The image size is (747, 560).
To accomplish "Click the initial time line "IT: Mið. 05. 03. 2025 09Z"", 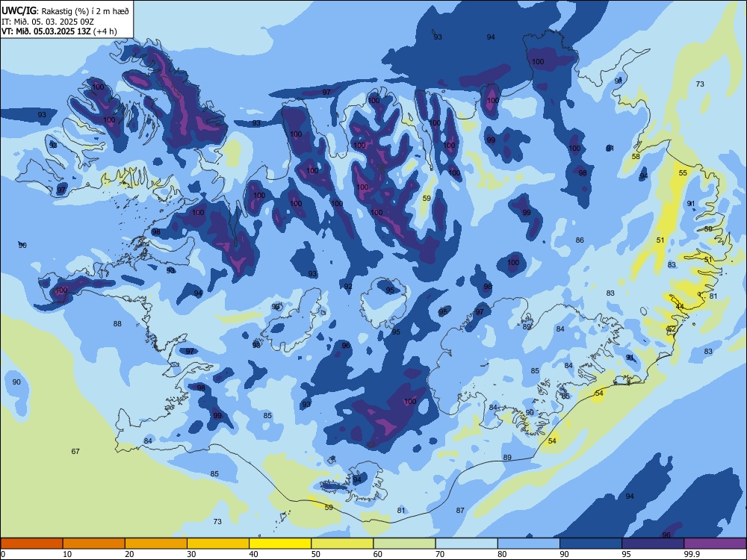I will click(x=47, y=22).
